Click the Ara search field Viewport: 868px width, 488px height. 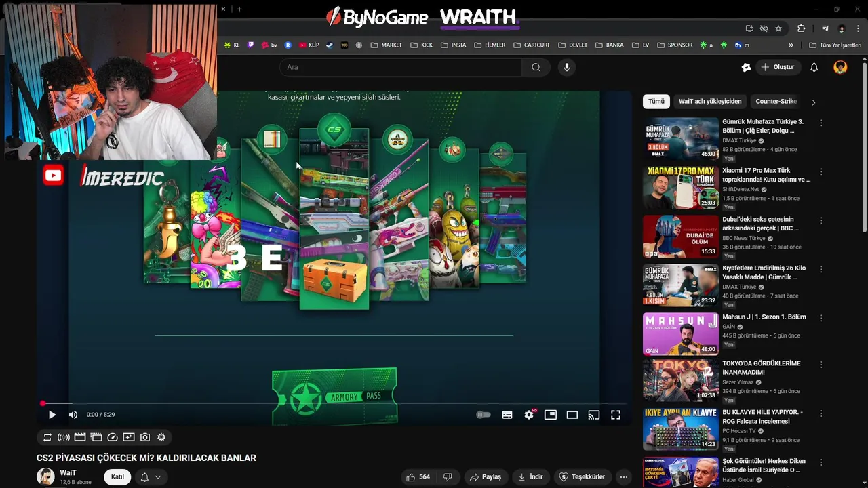(x=400, y=67)
